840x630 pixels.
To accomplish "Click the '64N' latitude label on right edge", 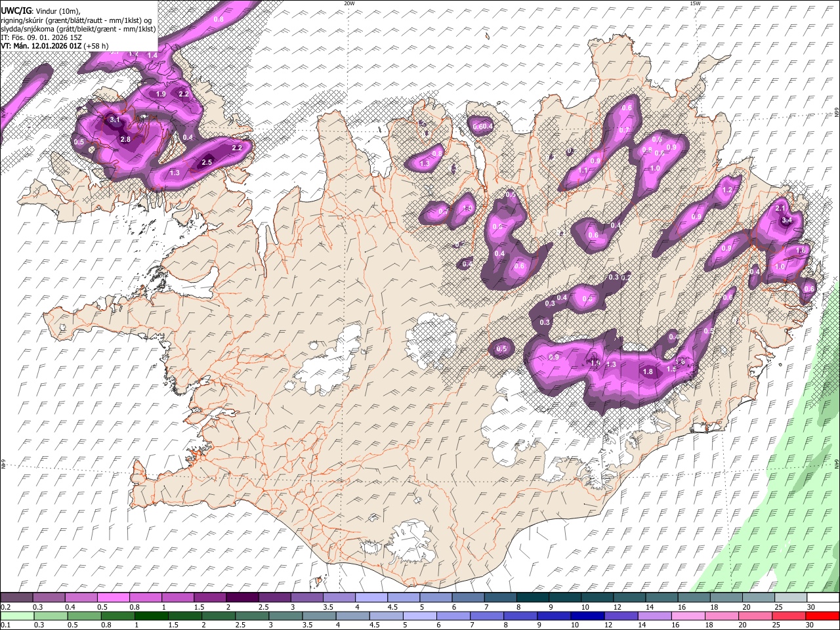I will click(x=837, y=463).
